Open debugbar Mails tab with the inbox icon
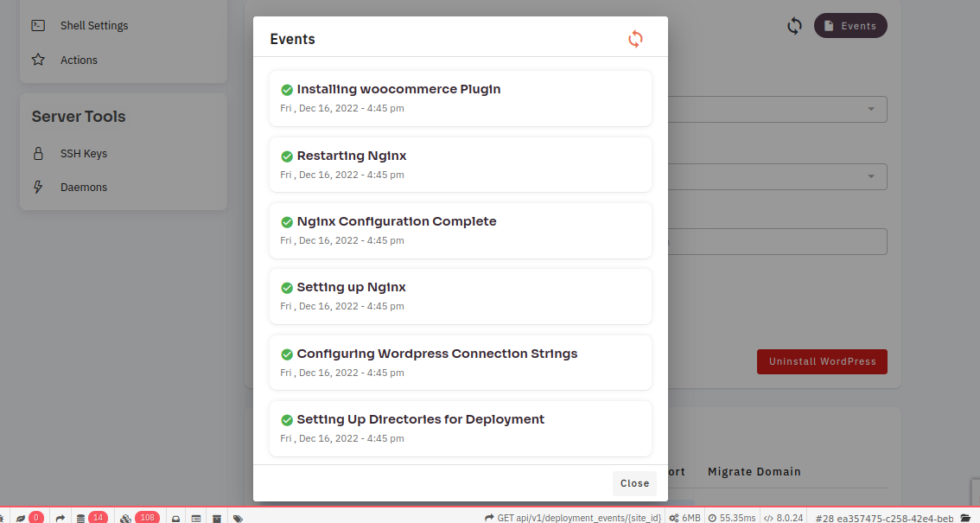The image size is (980, 523). (x=175, y=518)
